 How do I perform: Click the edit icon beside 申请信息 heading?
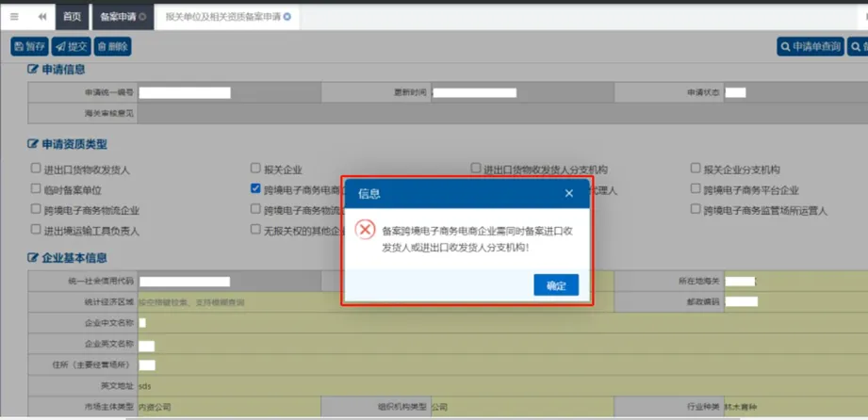(x=33, y=70)
